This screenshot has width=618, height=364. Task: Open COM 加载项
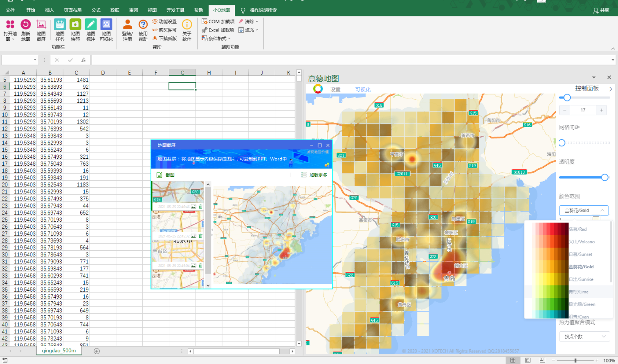click(218, 22)
